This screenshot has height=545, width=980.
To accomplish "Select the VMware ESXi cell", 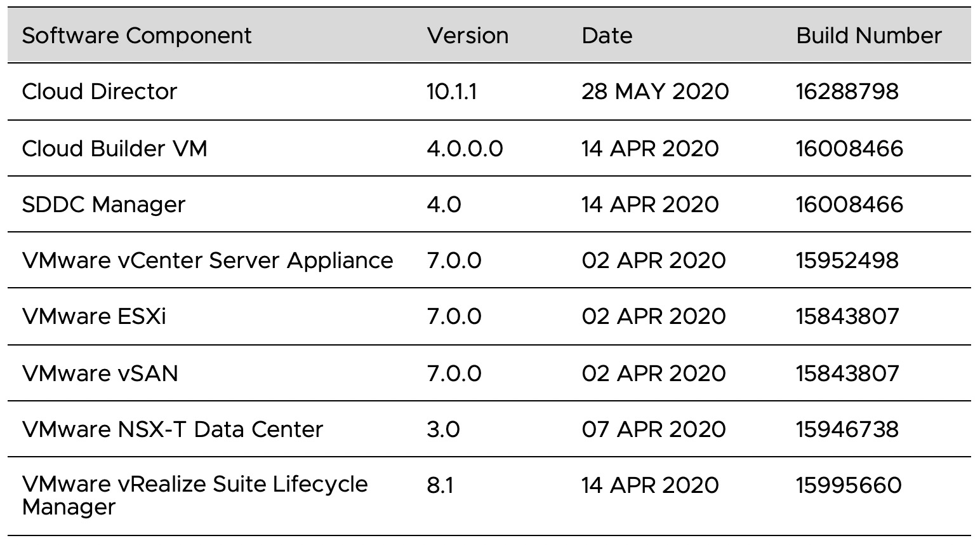I will (94, 316).
